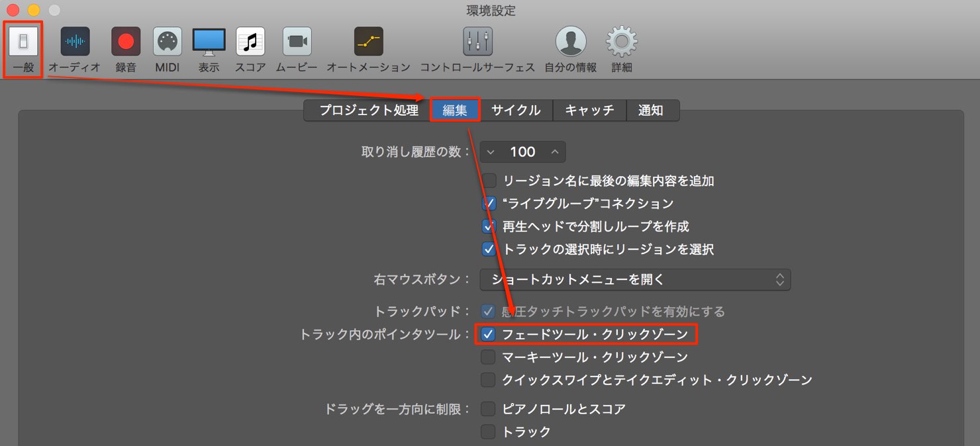Open the スコア score preferences
The image size is (980, 446).
(250, 50)
